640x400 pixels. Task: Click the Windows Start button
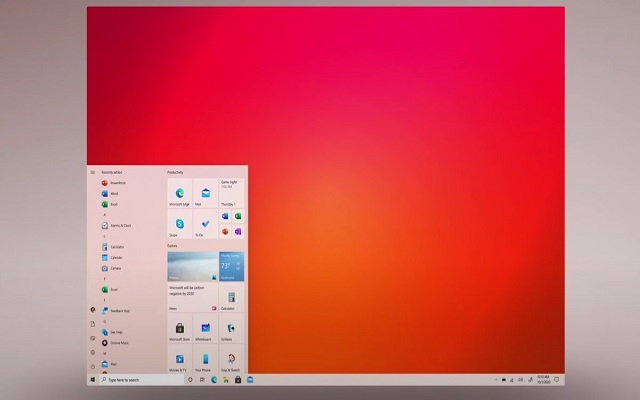[93, 380]
